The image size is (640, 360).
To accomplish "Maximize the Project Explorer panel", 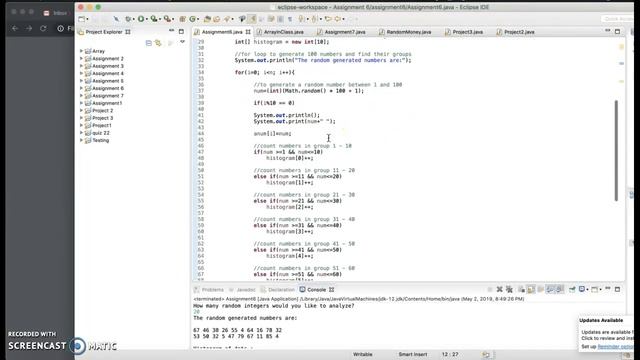I will click(x=181, y=31).
